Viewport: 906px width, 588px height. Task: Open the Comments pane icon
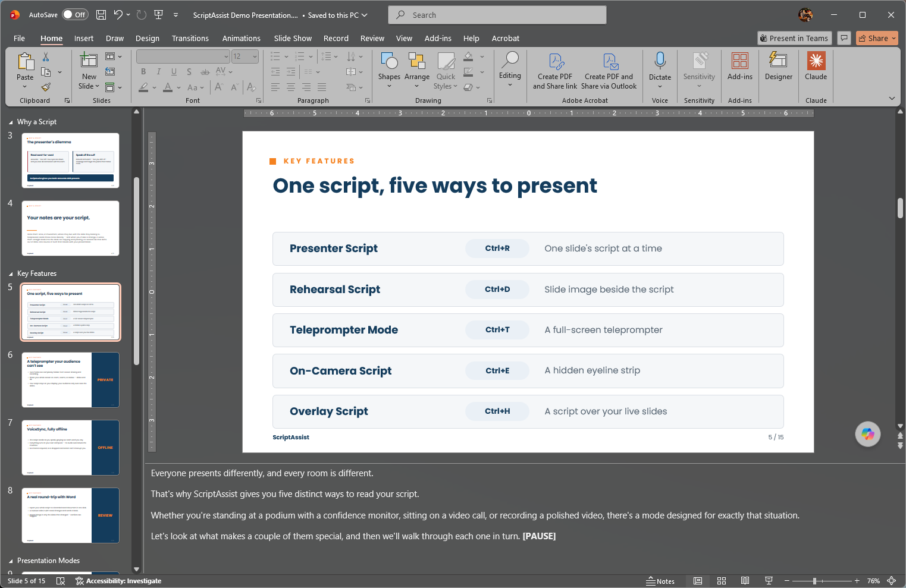pyautogui.click(x=844, y=38)
